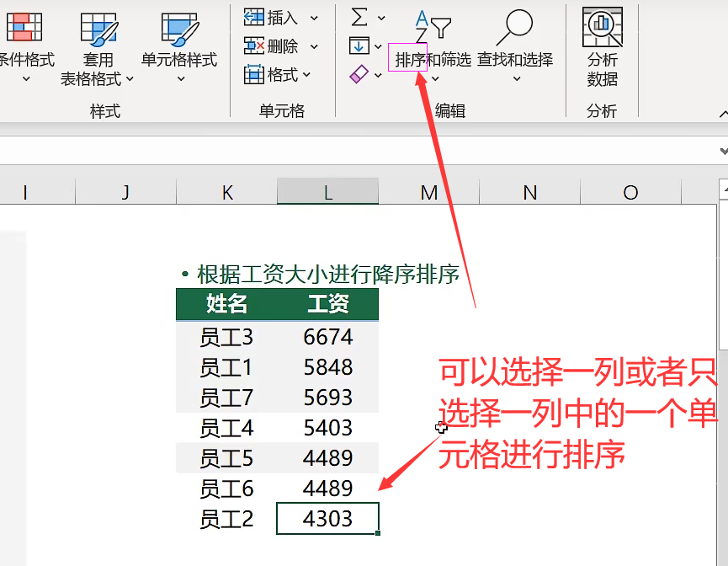
Task: Click the 插入 insert cells icon
Action: (254, 18)
